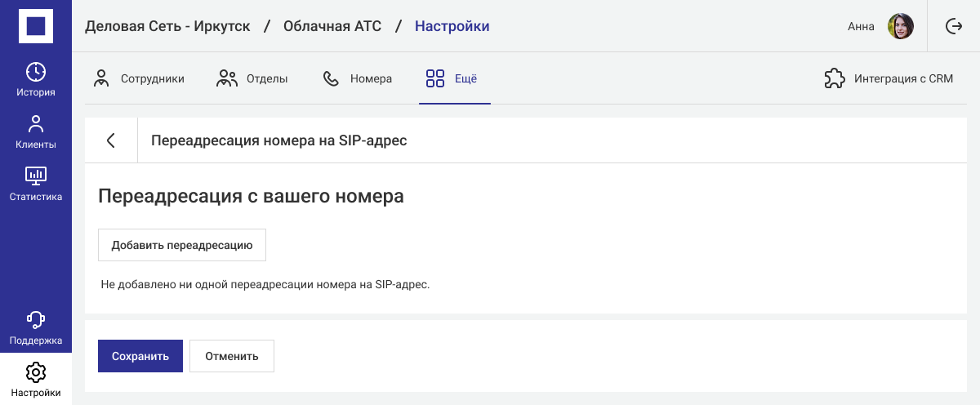Screen dimensions: 980x405
Task: Open the Номера tab
Action: [x=358, y=79]
